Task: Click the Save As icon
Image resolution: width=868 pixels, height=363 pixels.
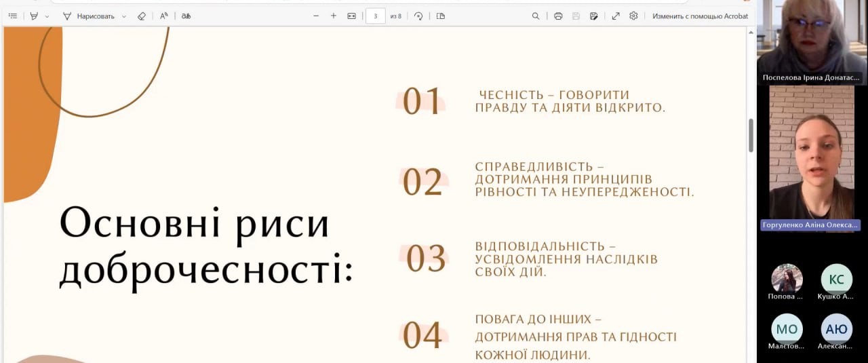Action: click(594, 16)
